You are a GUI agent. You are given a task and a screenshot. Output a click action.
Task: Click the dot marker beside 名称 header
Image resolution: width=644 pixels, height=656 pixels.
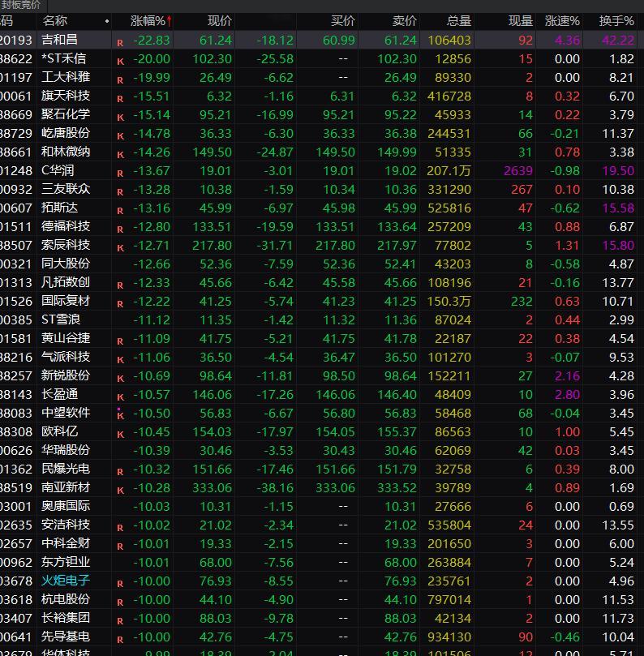click(107, 21)
